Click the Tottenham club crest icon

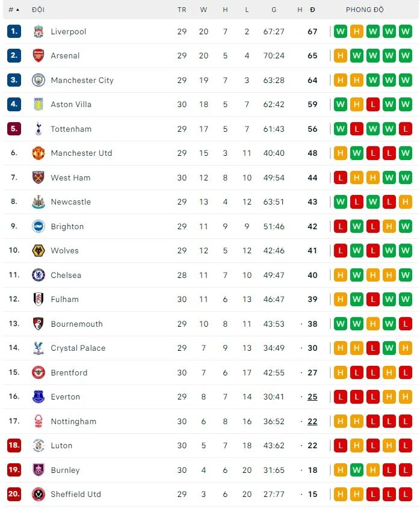coord(39,129)
